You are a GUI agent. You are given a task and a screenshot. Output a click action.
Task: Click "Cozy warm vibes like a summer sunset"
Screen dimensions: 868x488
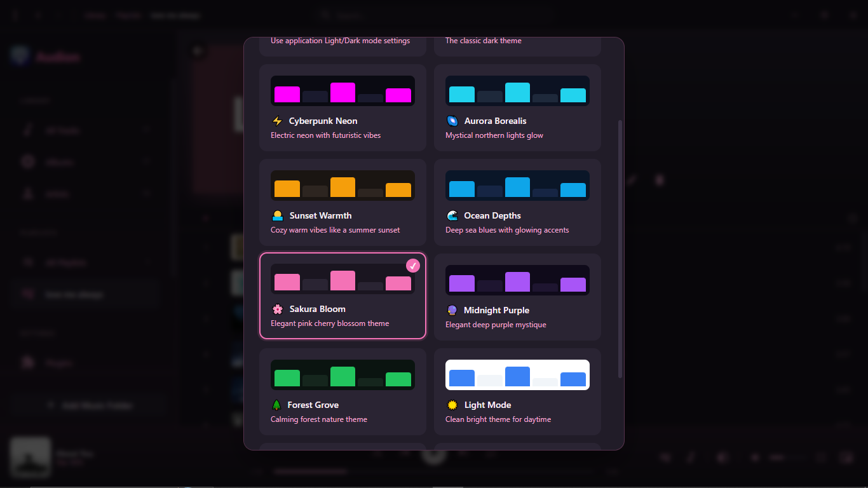336,230
